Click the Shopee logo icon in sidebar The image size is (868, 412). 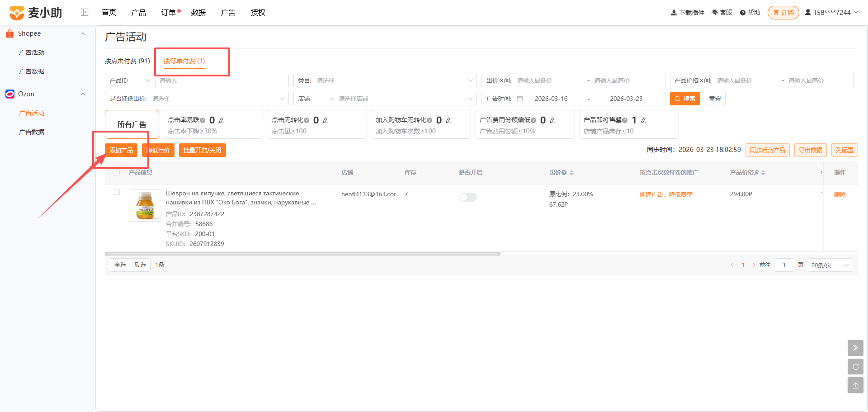[x=9, y=33]
